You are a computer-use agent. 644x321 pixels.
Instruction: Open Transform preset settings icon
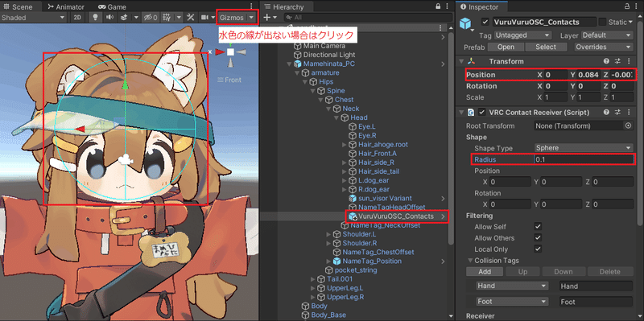(x=617, y=61)
